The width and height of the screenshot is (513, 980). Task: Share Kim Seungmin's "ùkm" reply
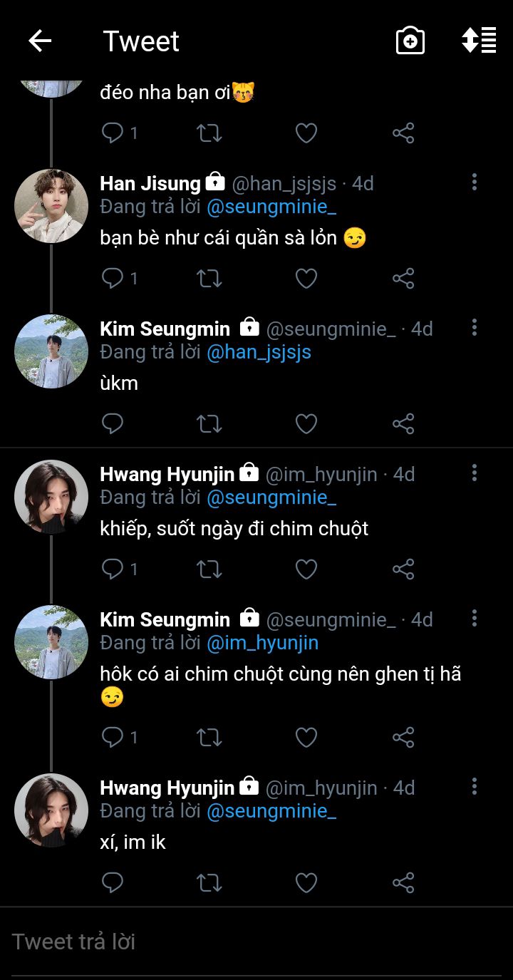[x=403, y=424]
